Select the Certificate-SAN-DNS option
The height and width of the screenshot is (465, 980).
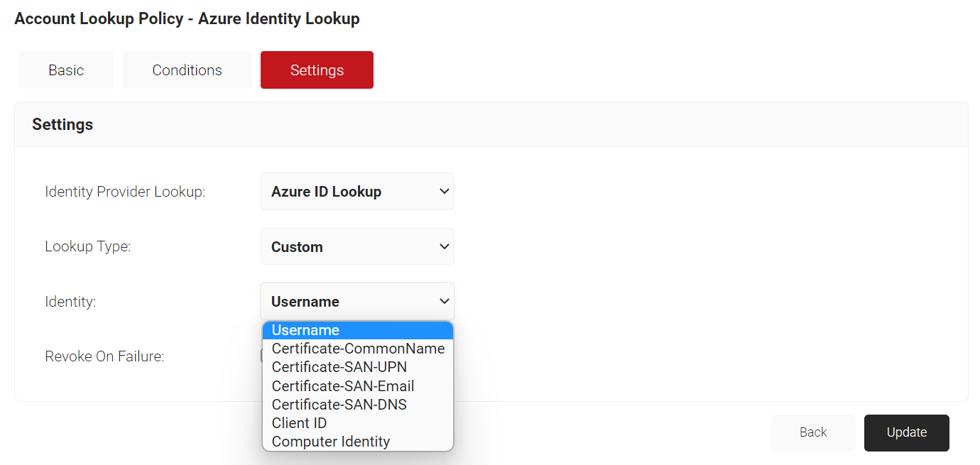point(358,405)
